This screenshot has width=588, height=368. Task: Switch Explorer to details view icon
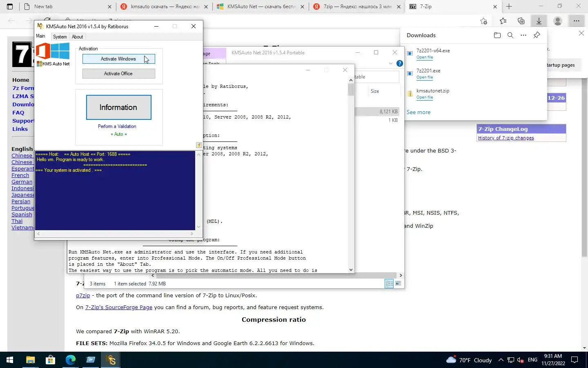(x=389, y=283)
